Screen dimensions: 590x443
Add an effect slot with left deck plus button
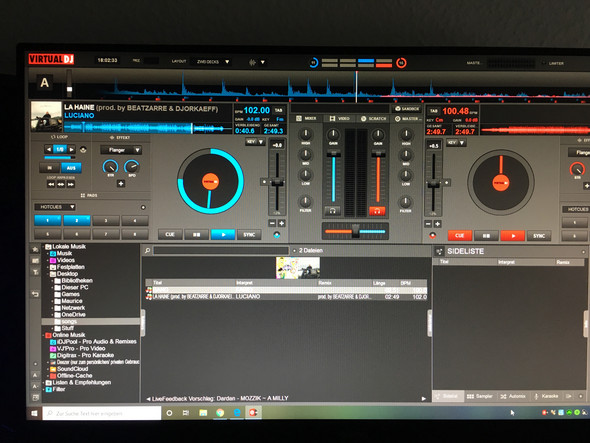tap(121, 184)
